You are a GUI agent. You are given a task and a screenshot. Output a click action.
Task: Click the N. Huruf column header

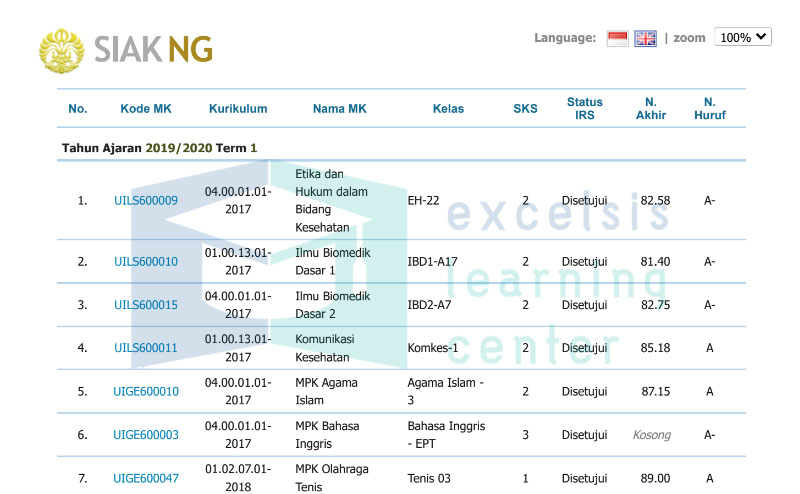(710, 109)
